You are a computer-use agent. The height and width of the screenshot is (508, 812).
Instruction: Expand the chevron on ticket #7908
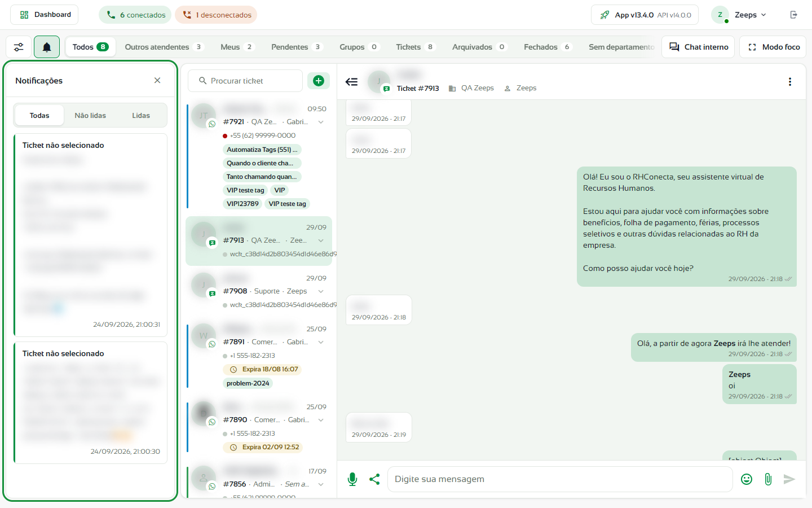point(321,291)
